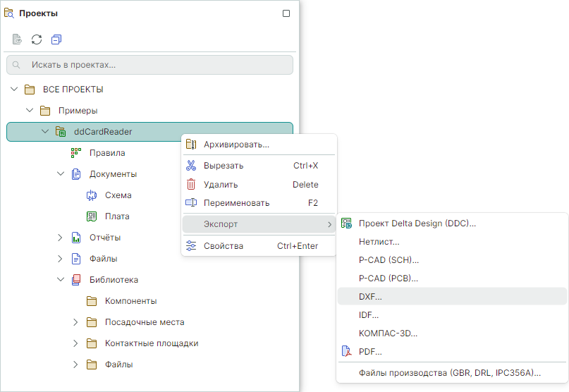
Task: Select Удалить in the context menu
Action: click(x=220, y=185)
